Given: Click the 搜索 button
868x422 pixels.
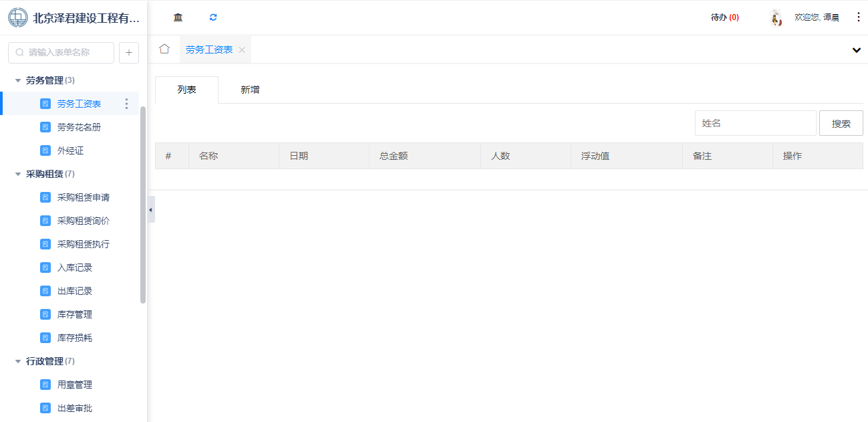Looking at the screenshot, I should [841, 123].
